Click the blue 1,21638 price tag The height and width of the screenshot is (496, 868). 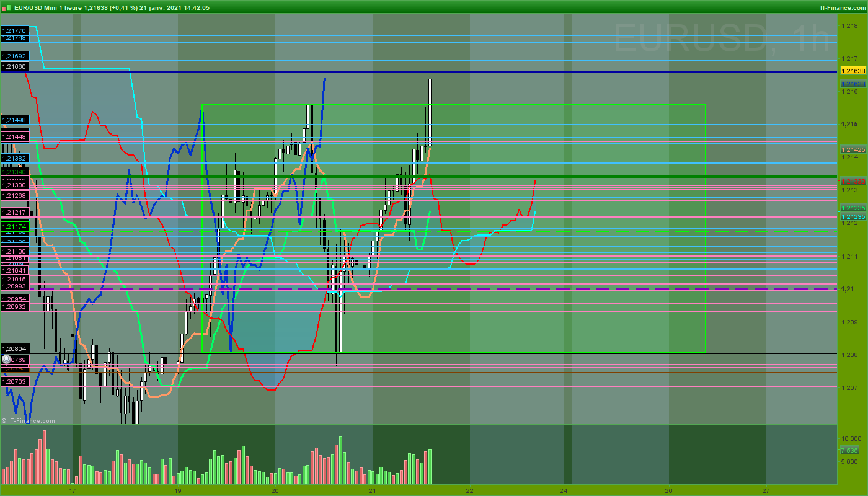click(852, 84)
